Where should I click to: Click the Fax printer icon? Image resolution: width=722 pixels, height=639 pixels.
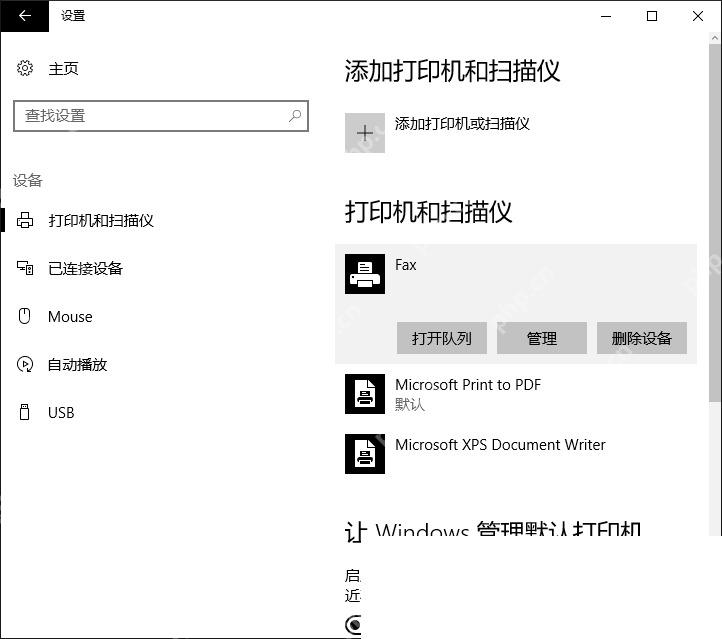pyautogui.click(x=365, y=274)
